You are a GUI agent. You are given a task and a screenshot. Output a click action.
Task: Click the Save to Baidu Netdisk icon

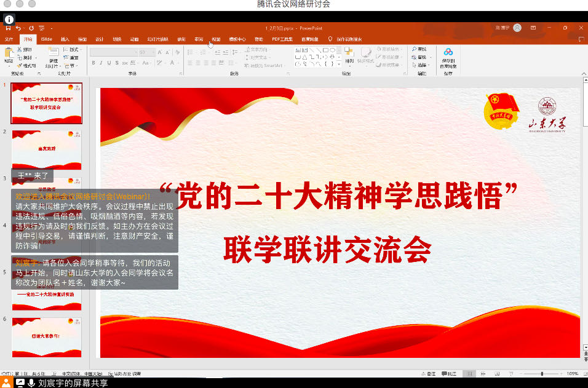pos(448,53)
